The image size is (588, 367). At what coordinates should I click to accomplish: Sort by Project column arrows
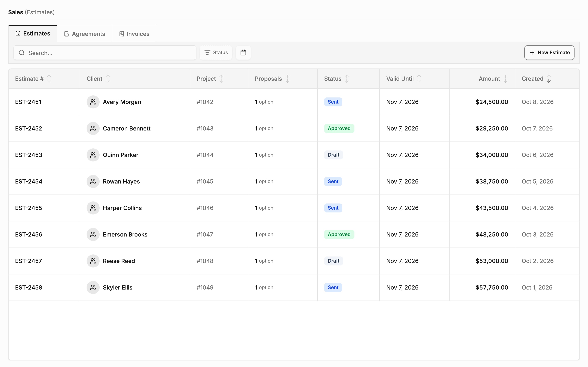221,79
